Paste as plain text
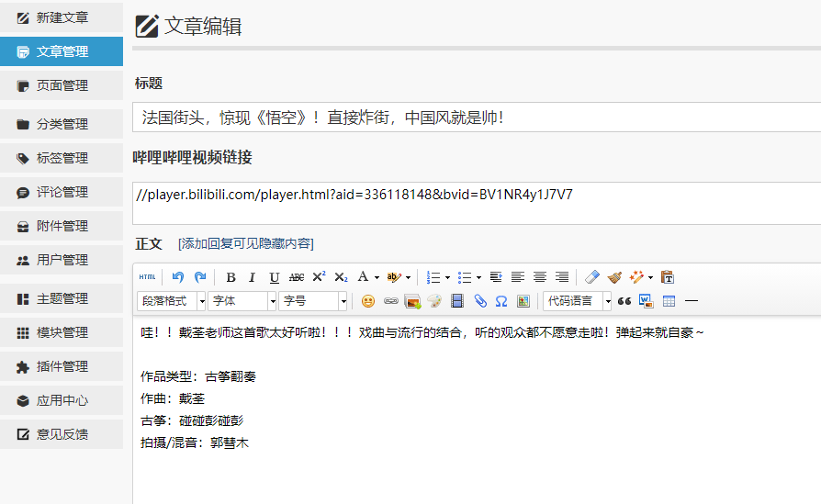Image resolution: width=821 pixels, height=504 pixels. pyautogui.click(x=668, y=277)
